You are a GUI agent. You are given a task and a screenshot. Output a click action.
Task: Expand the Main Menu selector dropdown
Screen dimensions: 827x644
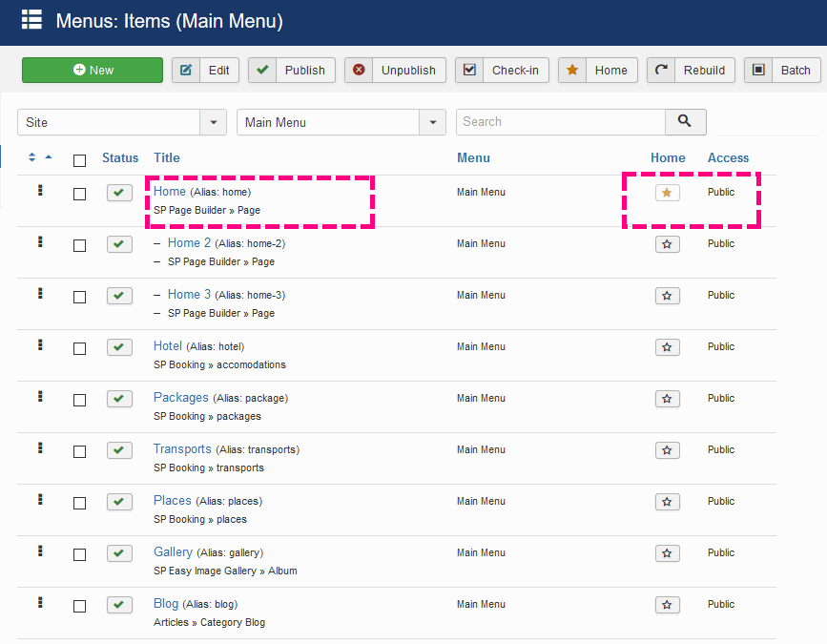point(341,122)
